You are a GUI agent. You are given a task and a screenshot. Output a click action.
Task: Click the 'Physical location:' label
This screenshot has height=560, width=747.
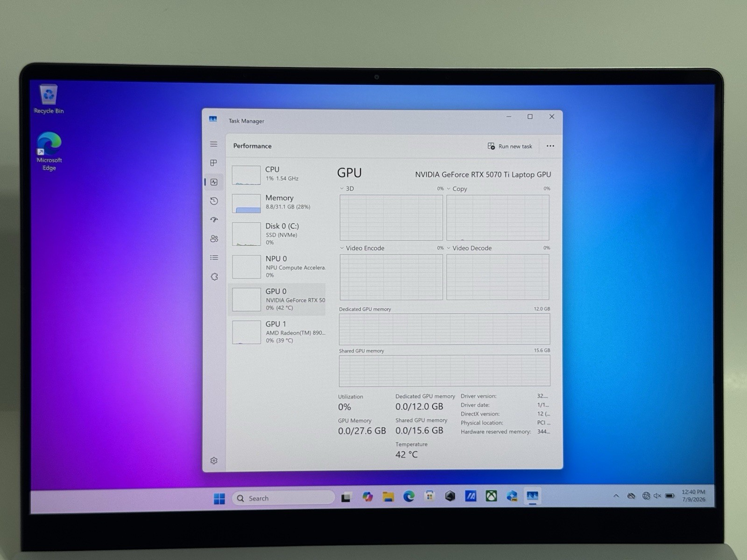tap(482, 423)
